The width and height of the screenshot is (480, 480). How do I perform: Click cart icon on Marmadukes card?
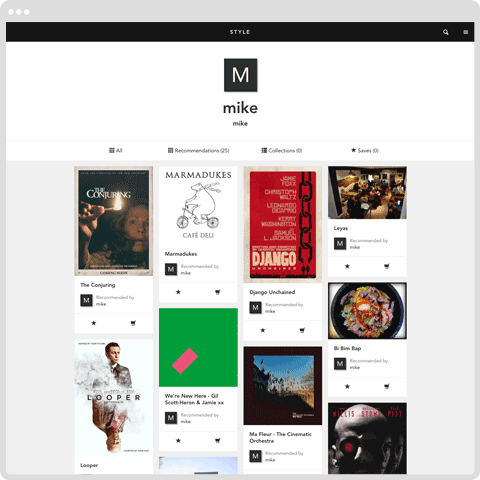(218, 292)
